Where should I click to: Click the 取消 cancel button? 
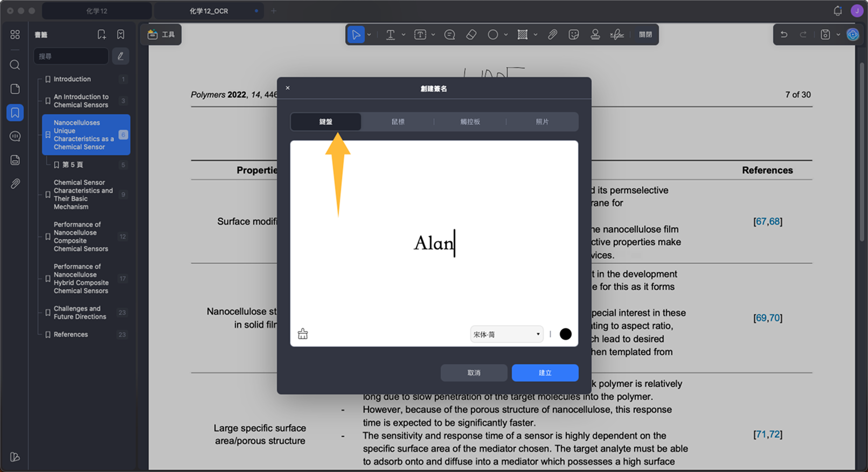[474, 373]
